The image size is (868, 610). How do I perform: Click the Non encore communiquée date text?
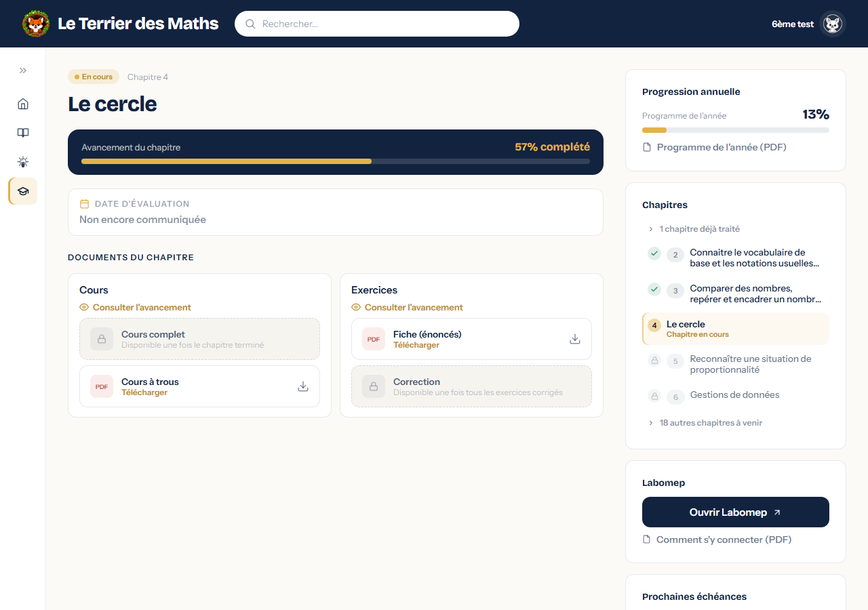click(x=142, y=220)
